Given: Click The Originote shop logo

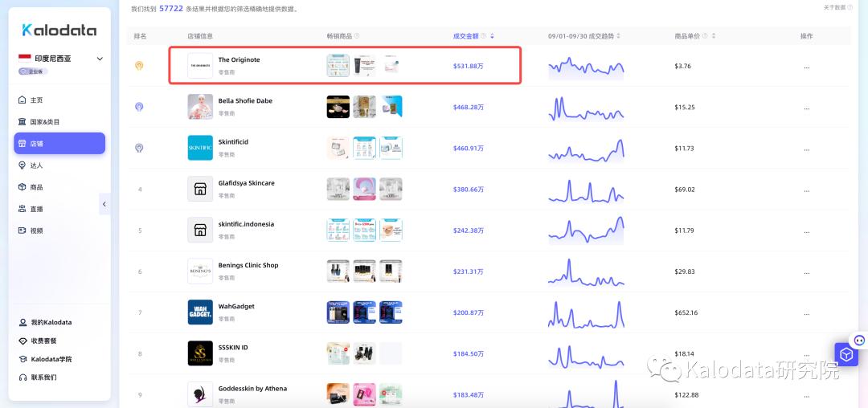Looking at the screenshot, I should (x=200, y=66).
